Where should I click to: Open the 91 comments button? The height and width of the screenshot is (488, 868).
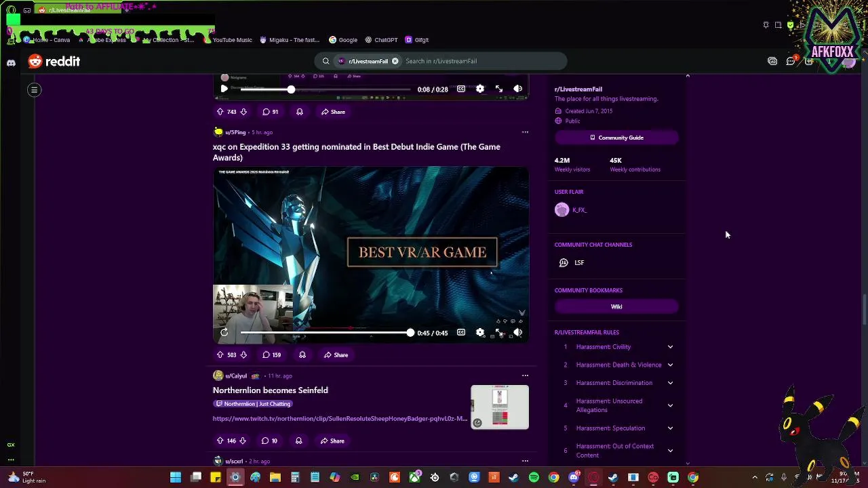[271, 112]
